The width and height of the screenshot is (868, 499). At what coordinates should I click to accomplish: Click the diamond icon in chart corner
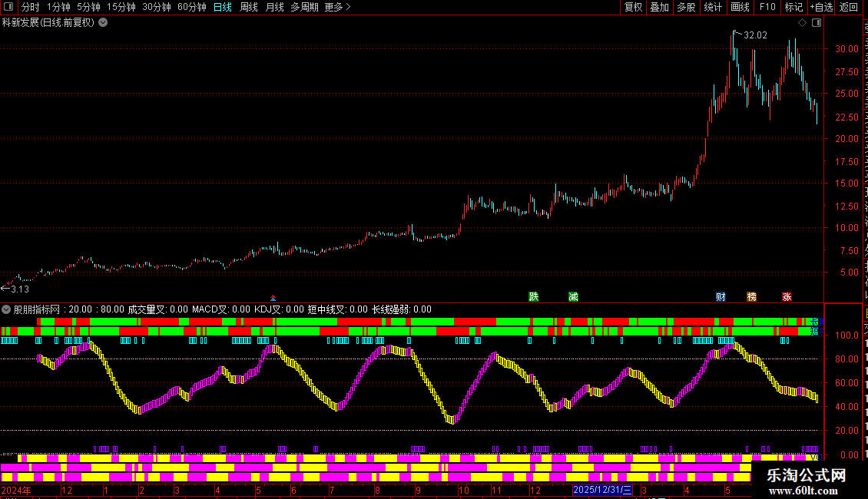point(802,23)
